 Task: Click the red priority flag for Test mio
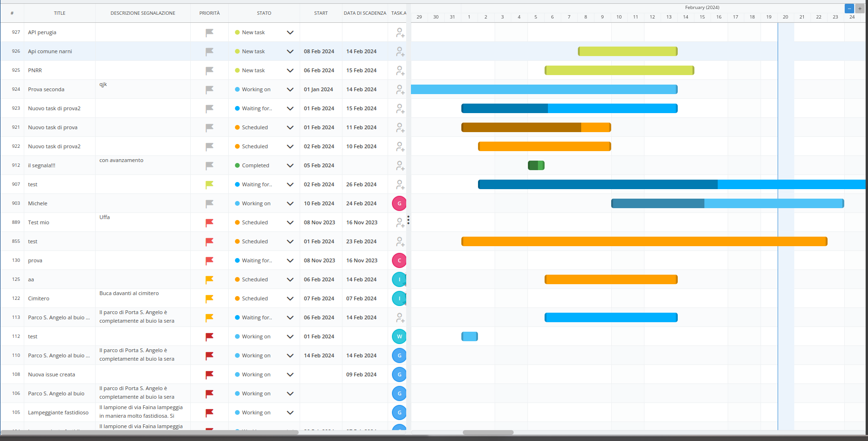pos(209,222)
